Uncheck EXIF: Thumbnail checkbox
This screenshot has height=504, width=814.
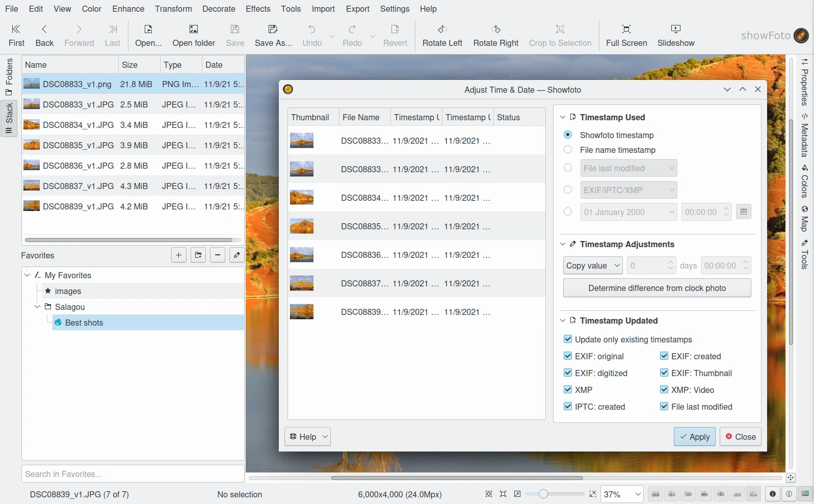(x=664, y=373)
